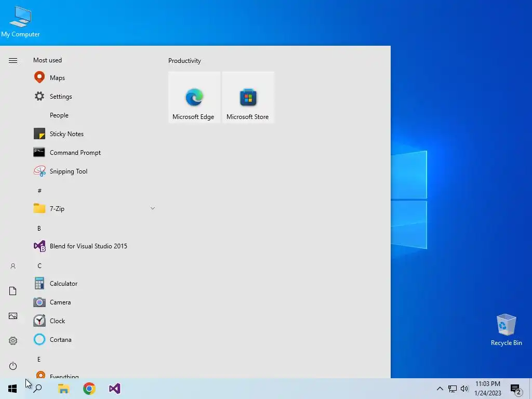Open the Snipping Tool

pyautogui.click(x=95, y=171)
